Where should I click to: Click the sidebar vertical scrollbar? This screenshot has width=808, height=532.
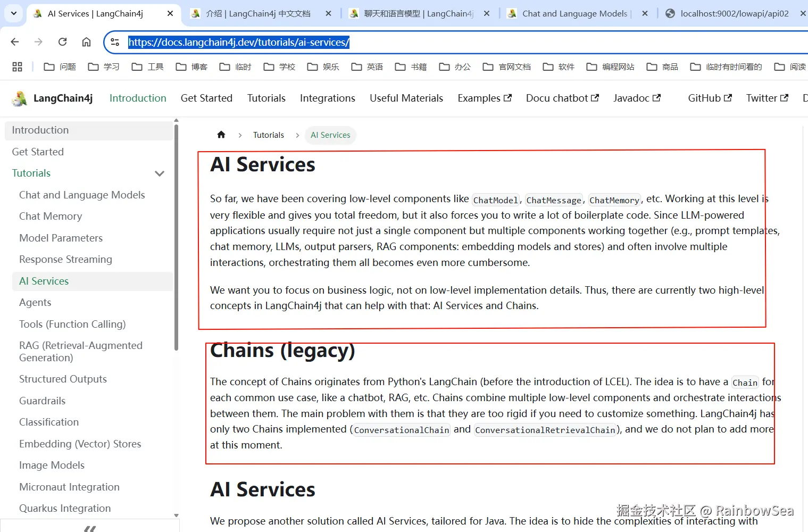pos(176,237)
